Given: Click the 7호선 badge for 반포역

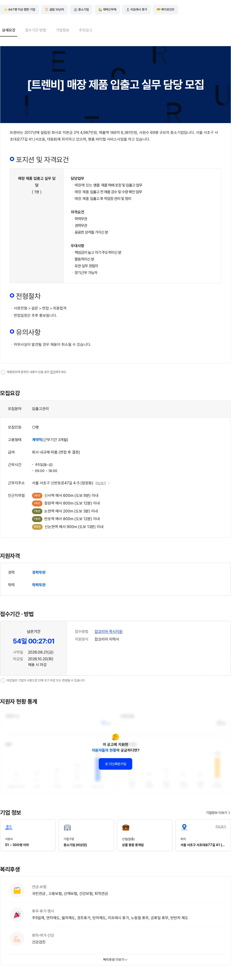Looking at the screenshot, I should click(37, 518).
